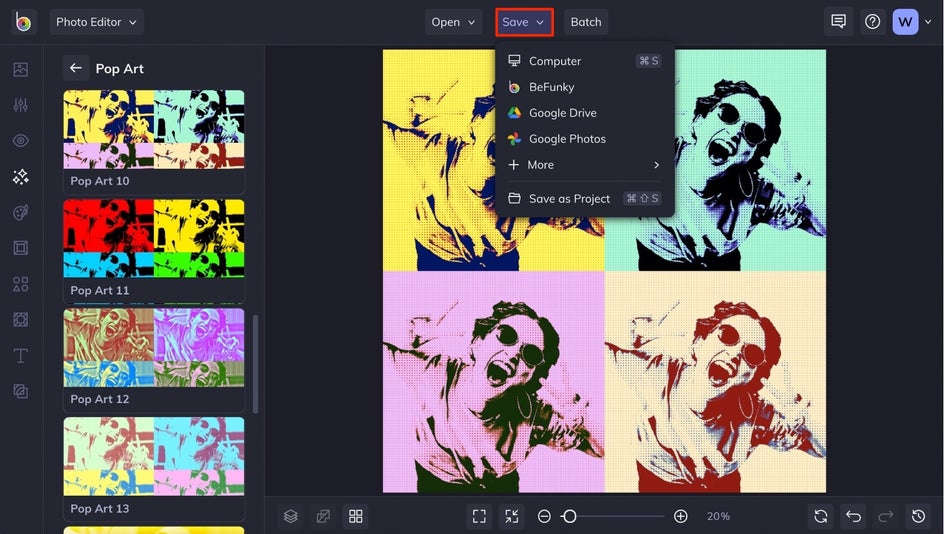Click the Batch button

tap(586, 22)
